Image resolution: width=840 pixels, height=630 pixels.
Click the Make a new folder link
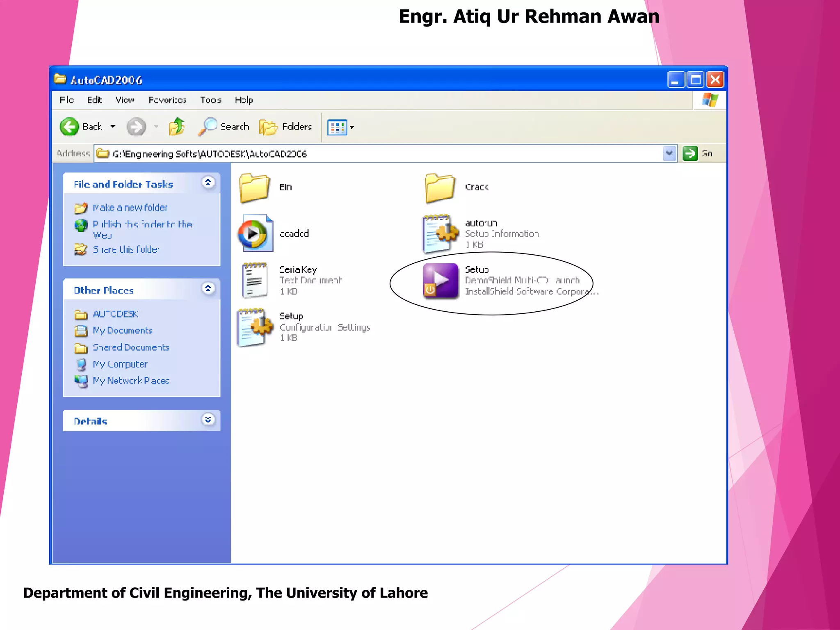(x=130, y=208)
